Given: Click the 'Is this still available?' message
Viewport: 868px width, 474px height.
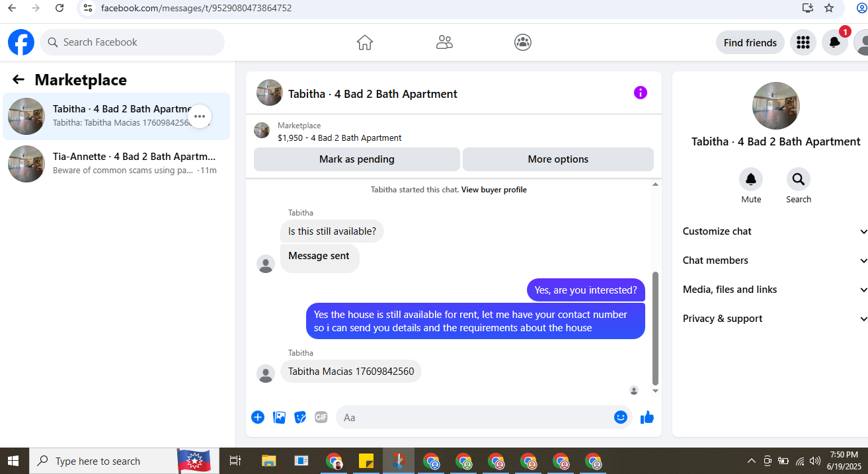Looking at the screenshot, I should tap(332, 231).
